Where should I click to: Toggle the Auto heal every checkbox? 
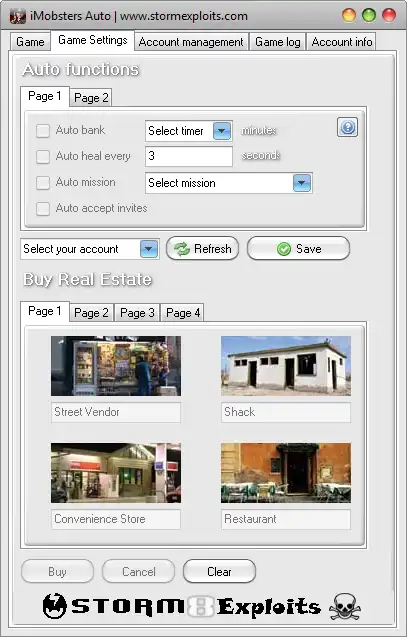pos(43,156)
